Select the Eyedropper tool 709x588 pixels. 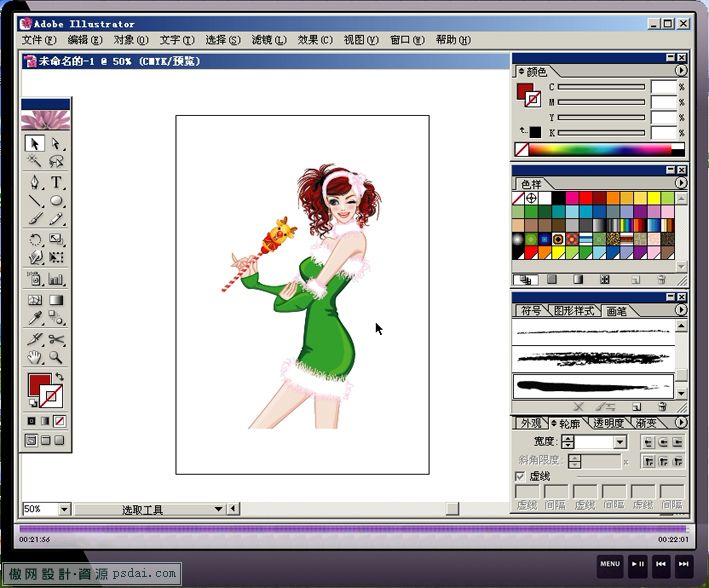pos(34,318)
